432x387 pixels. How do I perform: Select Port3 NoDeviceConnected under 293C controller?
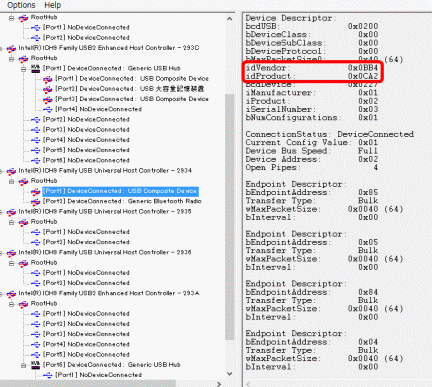click(86, 130)
